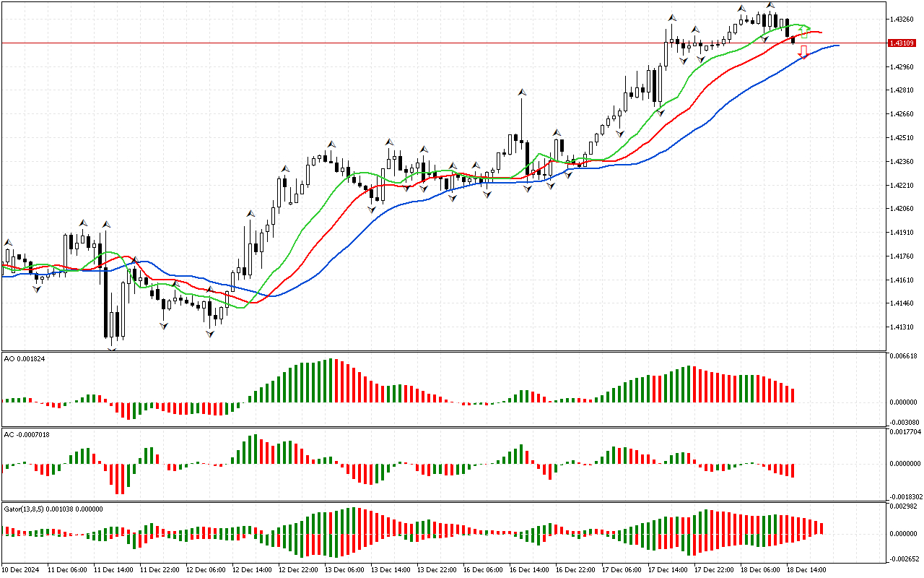Click the 11 Dec 14:00 time label
The image size is (924, 578).
pyautogui.click(x=113, y=570)
